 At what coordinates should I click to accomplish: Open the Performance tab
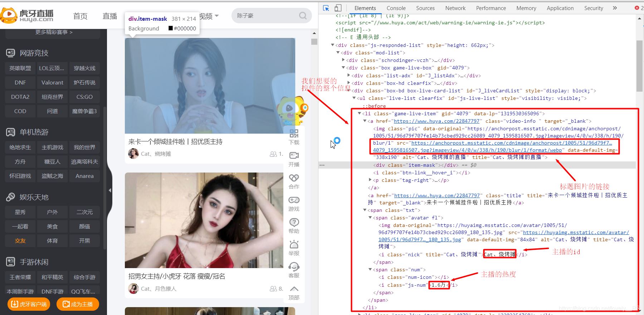491,8
